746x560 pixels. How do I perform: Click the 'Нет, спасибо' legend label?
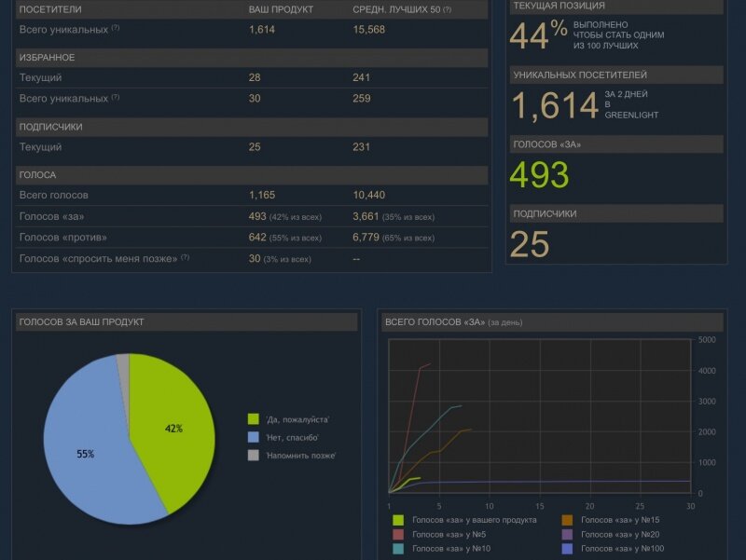click(x=292, y=437)
